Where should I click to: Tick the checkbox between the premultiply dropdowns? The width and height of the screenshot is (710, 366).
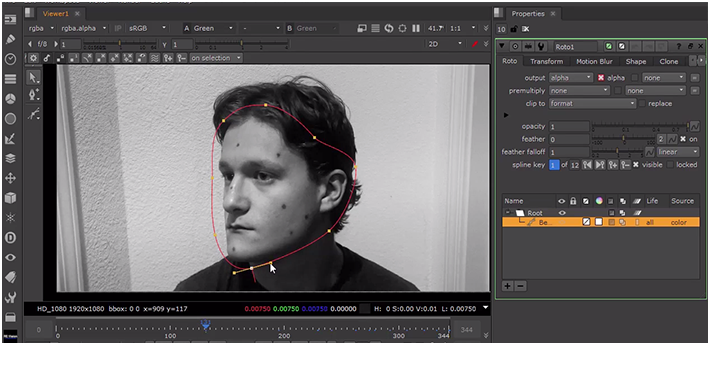(618, 91)
